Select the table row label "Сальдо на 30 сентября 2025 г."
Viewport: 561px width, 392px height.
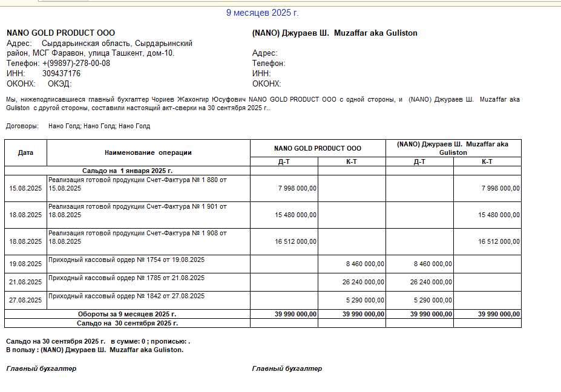(127, 323)
